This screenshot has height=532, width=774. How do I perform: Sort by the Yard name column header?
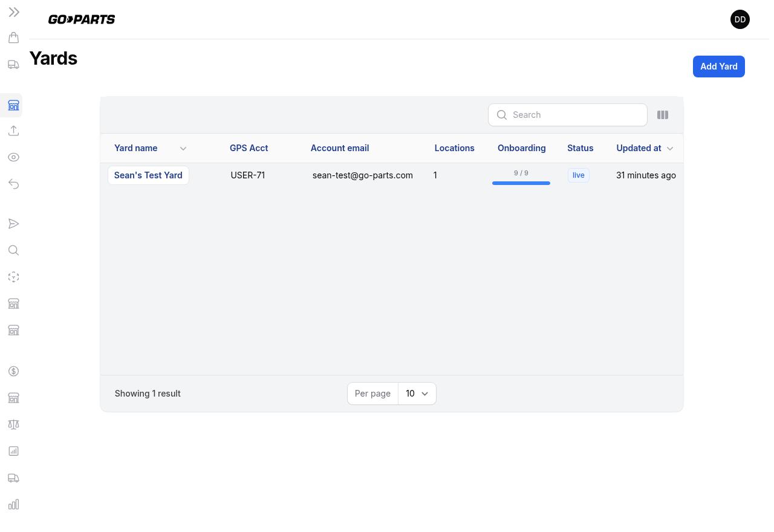click(x=135, y=148)
